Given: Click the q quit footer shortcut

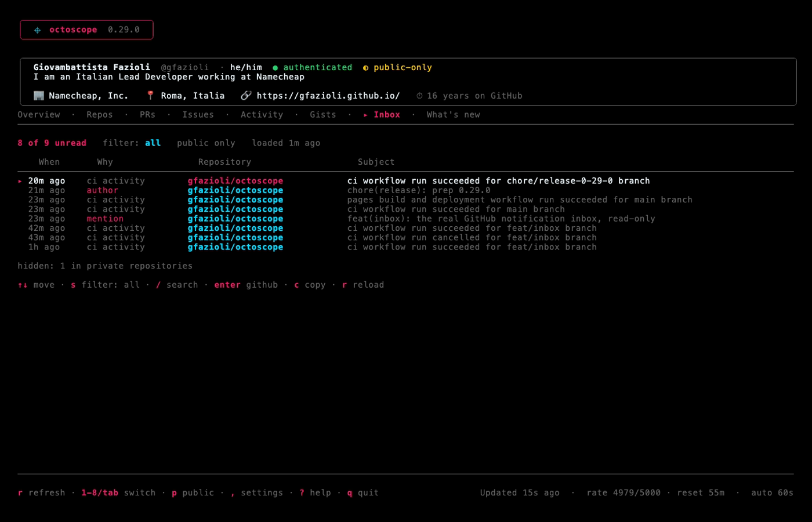Looking at the screenshot, I should pyautogui.click(x=363, y=493).
